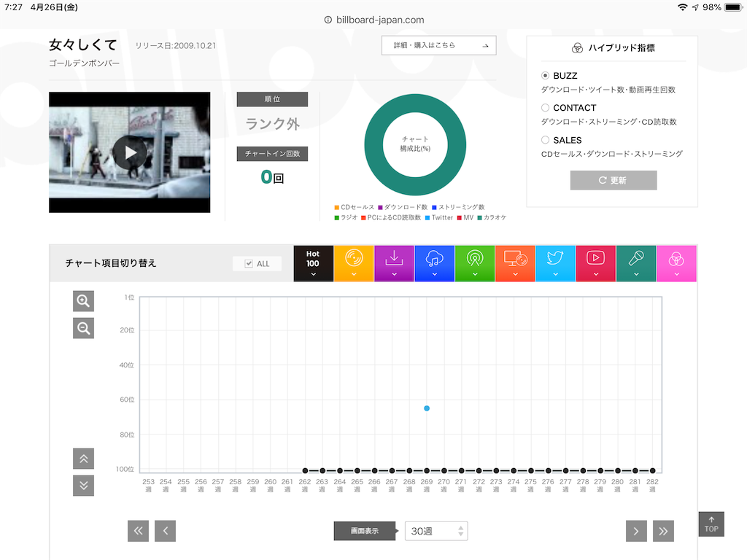
Task: Click the artist name ゴールデンボンバー
Action: point(85,63)
